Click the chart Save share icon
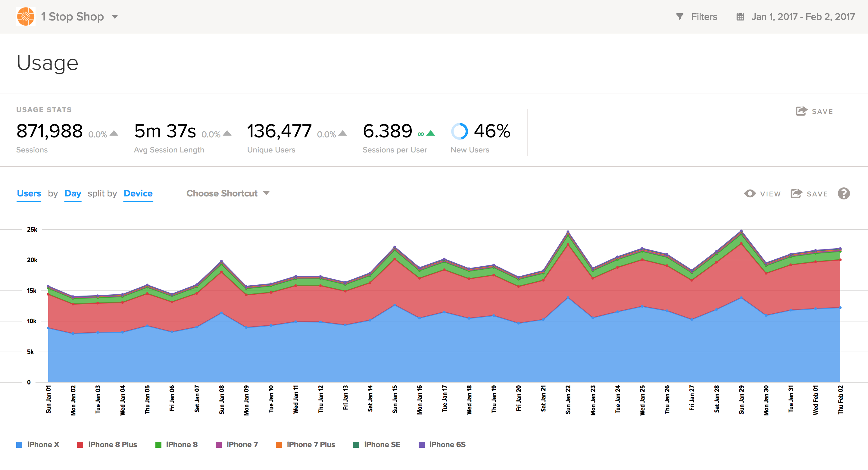The height and width of the screenshot is (470, 868). point(796,193)
